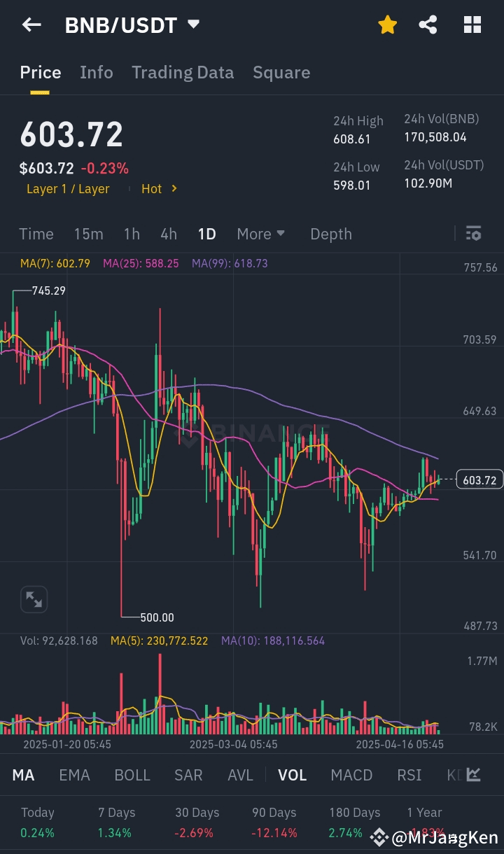The width and height of the screenshot is (504, 854).
Task: Toggle the VOL sub-indicator
Action: (293, 775)
